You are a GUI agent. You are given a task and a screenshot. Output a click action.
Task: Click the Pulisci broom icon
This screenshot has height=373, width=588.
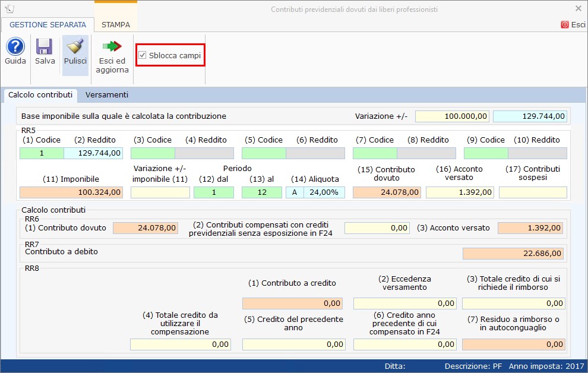[x=75, y=46]
